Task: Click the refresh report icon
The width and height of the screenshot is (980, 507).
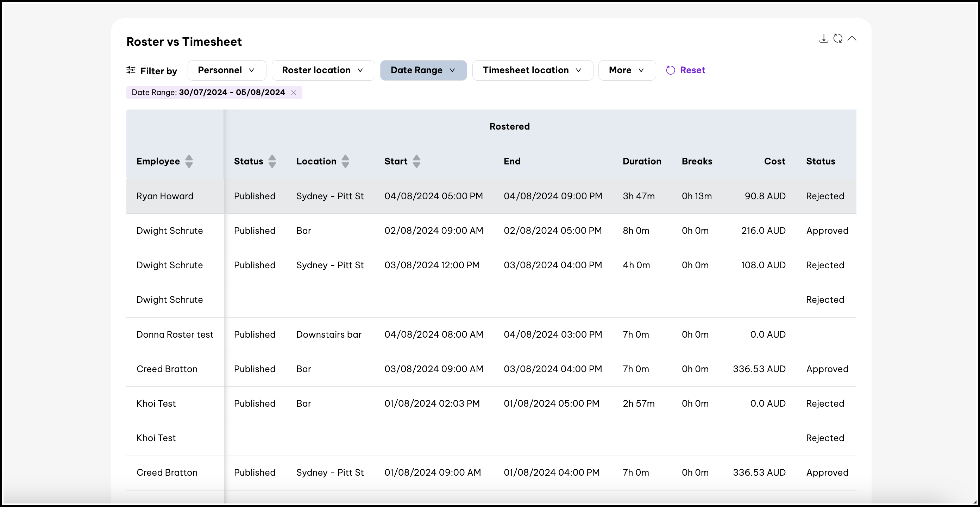Action: tap(837, 38)
